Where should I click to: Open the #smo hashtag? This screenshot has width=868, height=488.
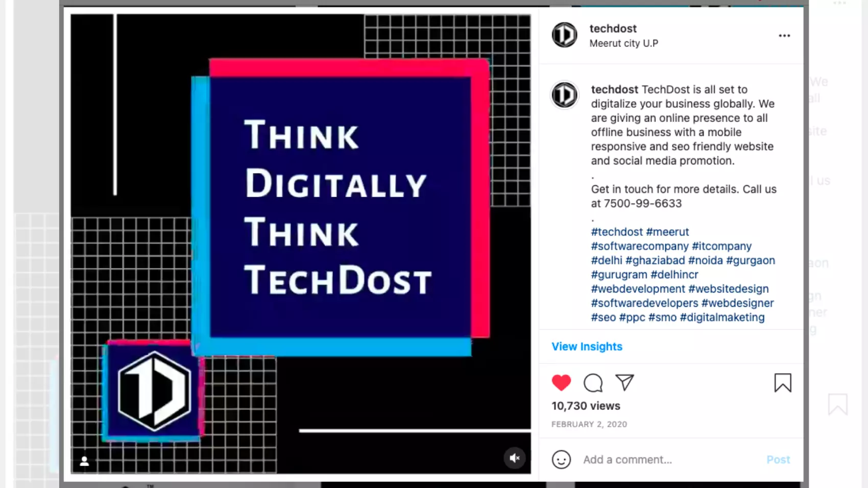[662, 318]
